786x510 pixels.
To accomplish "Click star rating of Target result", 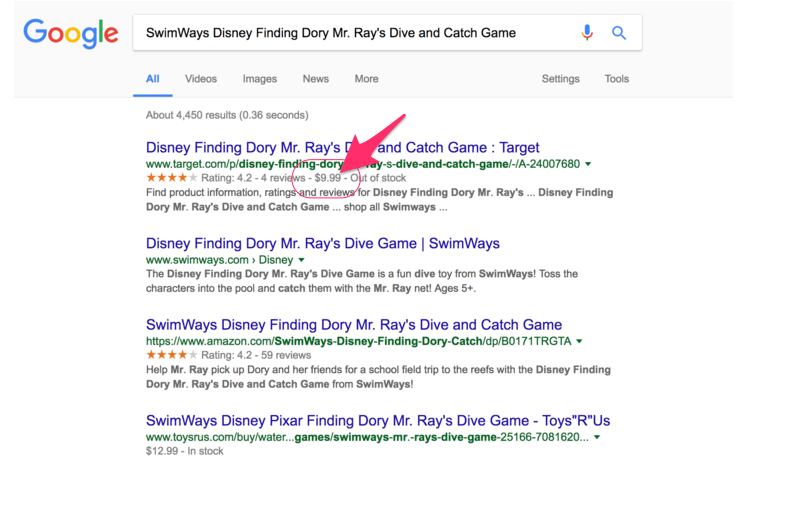I will [x=171, y=178].
